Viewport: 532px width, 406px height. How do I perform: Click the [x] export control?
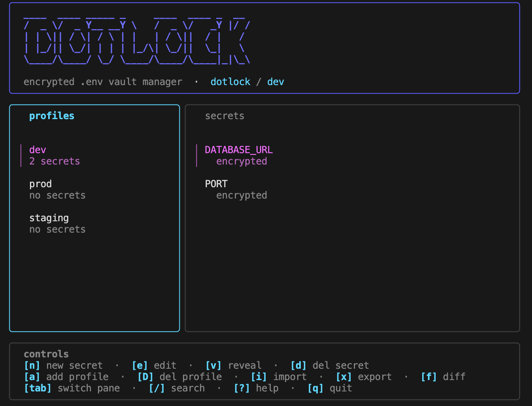coord(364,377)
